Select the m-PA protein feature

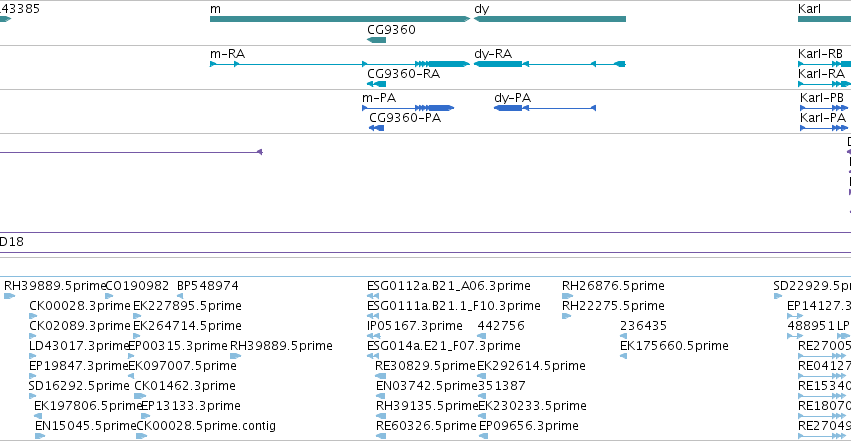tap(408, 108)
